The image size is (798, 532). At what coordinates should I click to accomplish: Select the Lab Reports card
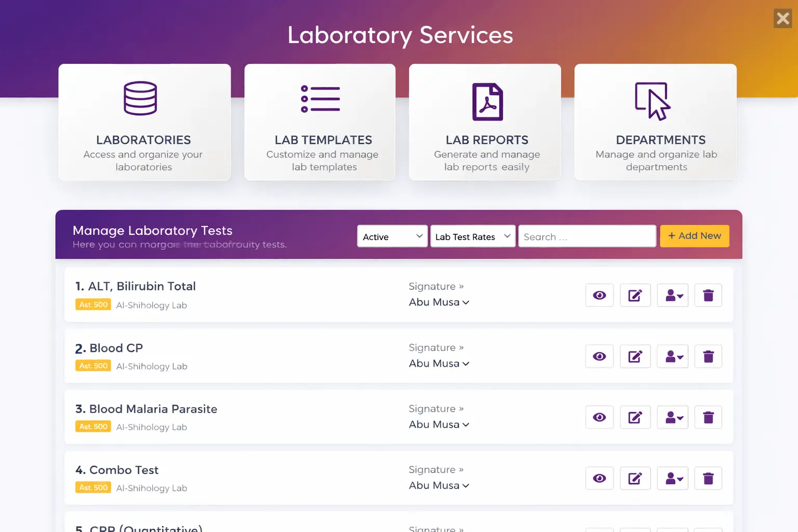pos(485,122)
